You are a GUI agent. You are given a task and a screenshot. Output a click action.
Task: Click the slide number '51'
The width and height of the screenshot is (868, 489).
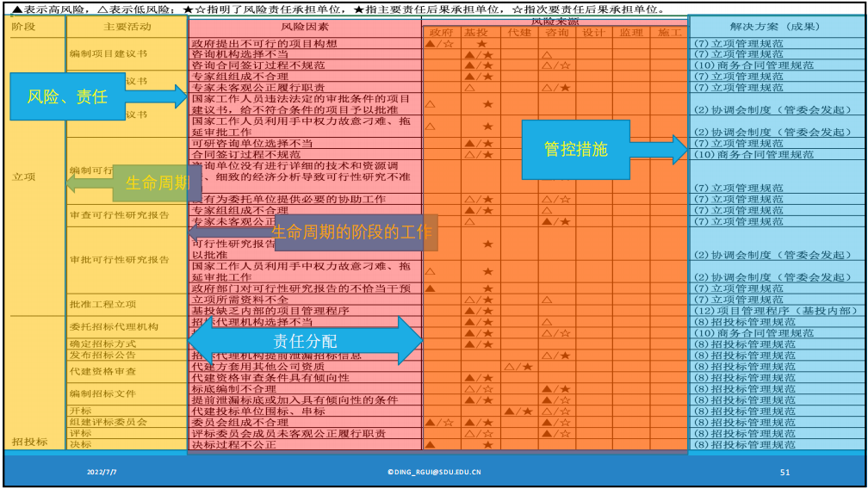785,472
